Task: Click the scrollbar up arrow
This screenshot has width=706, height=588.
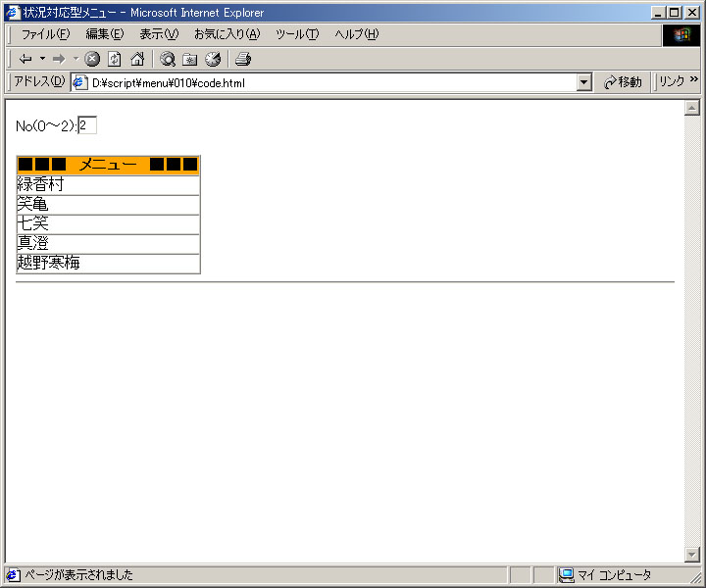Action: 691,108
